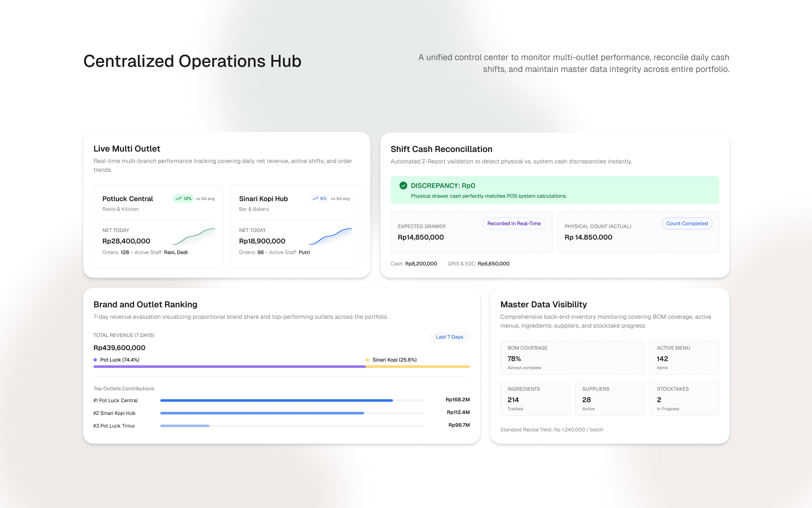
Task: Select the #2 Sinari Kopi Hub row label
Action: click(x=114, y=413)
